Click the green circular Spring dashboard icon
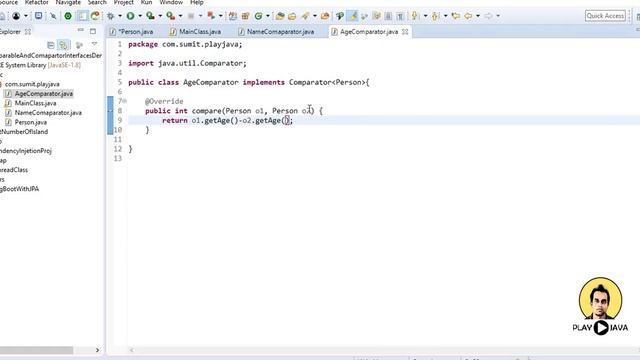The height and width of the screenshot is (360, 640). (68, 16)
